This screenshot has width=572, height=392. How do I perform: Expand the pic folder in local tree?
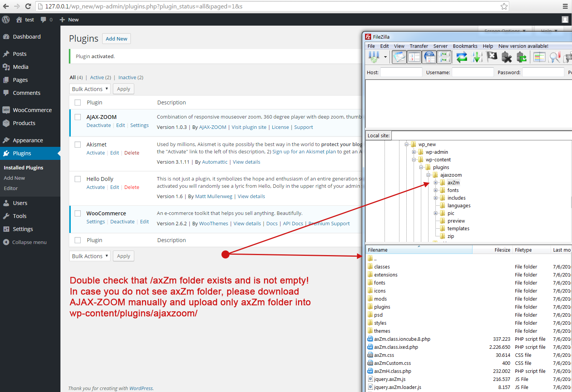coord(435,213)
